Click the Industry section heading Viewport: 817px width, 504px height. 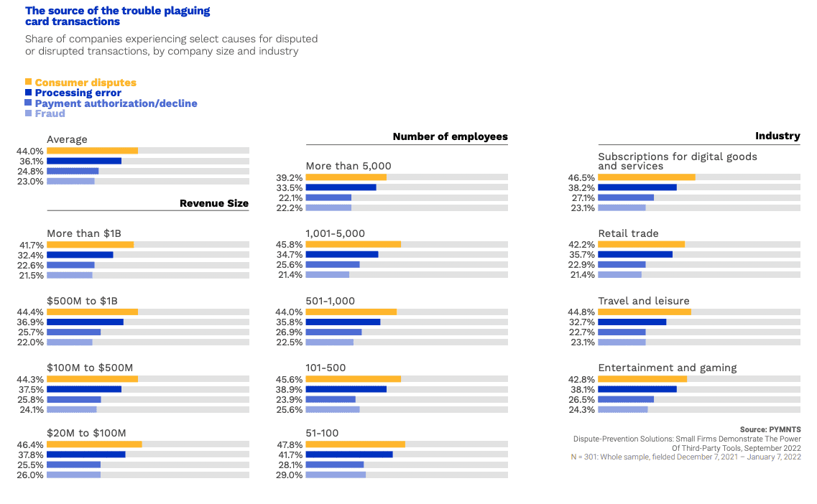click(x=777, y=136)
